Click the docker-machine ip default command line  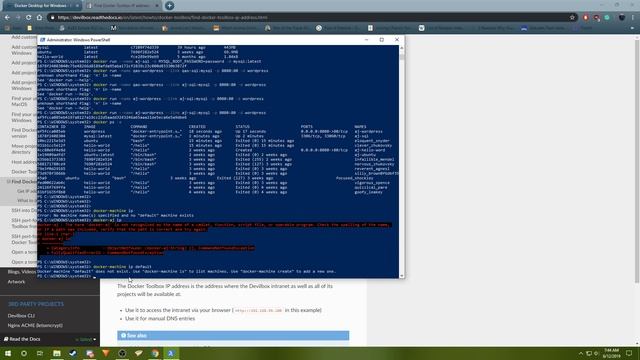tap(122, 267)
